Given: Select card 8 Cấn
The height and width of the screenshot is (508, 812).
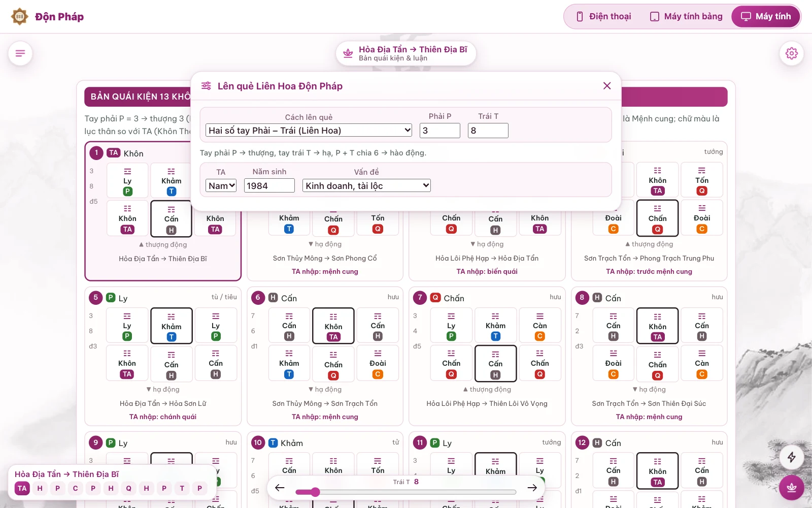Looking at the screenshot, I should coord(649,357).
